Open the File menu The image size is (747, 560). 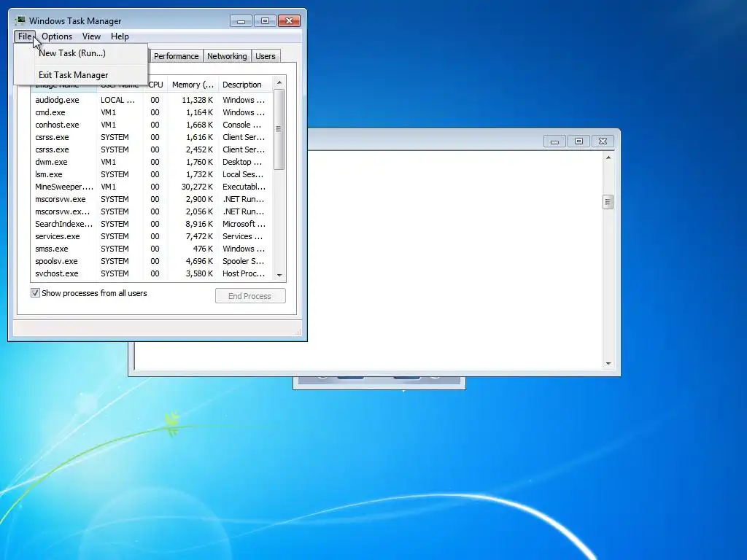click(x=25, y=36)
